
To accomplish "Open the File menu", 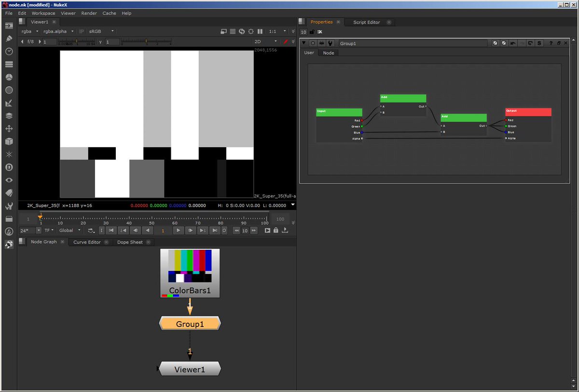I will pyautogui.click(x=9, y=14).
